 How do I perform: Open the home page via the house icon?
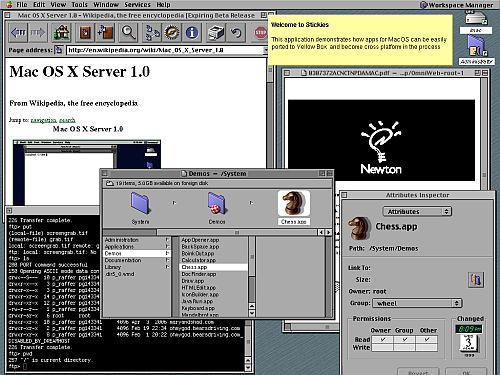point(62,33)
